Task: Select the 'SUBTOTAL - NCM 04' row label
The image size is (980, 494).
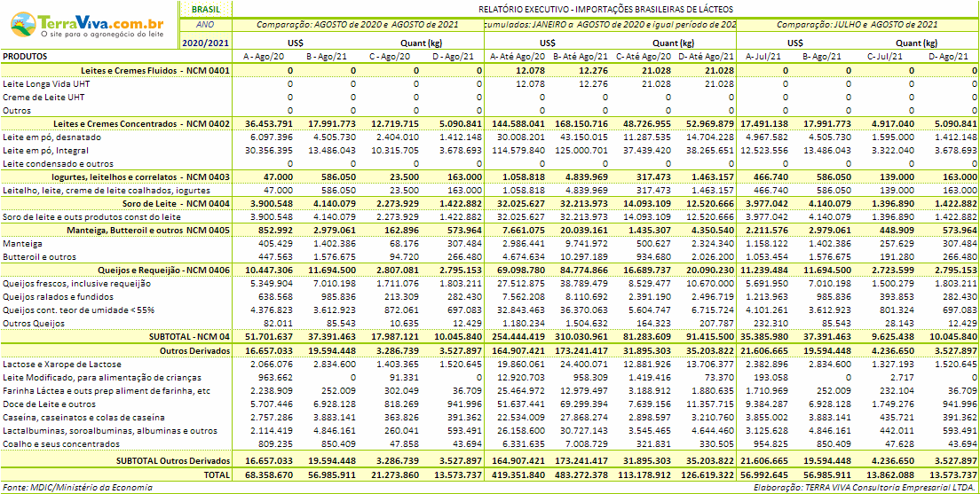Action: coord(189,337)
